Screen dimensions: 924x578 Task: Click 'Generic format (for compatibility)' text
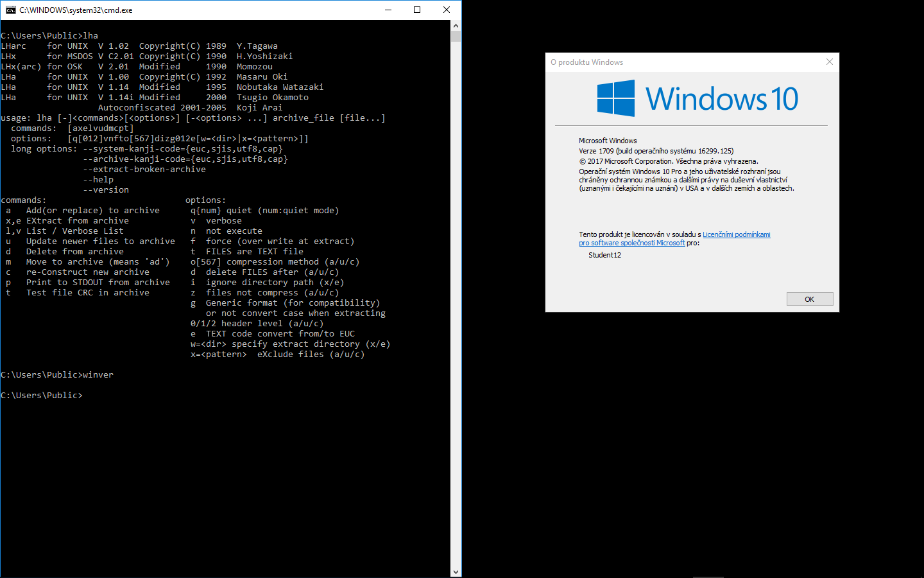click(293, 303)
